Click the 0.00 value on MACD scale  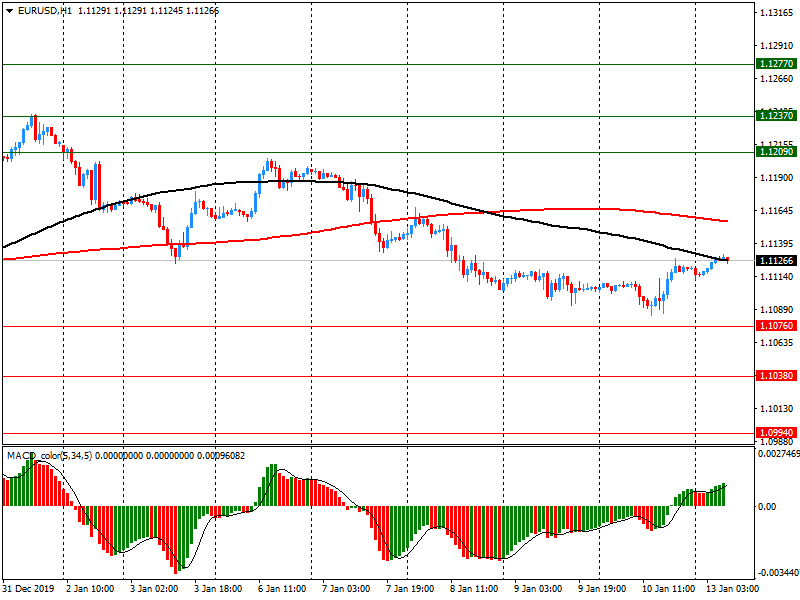[x=766, y=507]
